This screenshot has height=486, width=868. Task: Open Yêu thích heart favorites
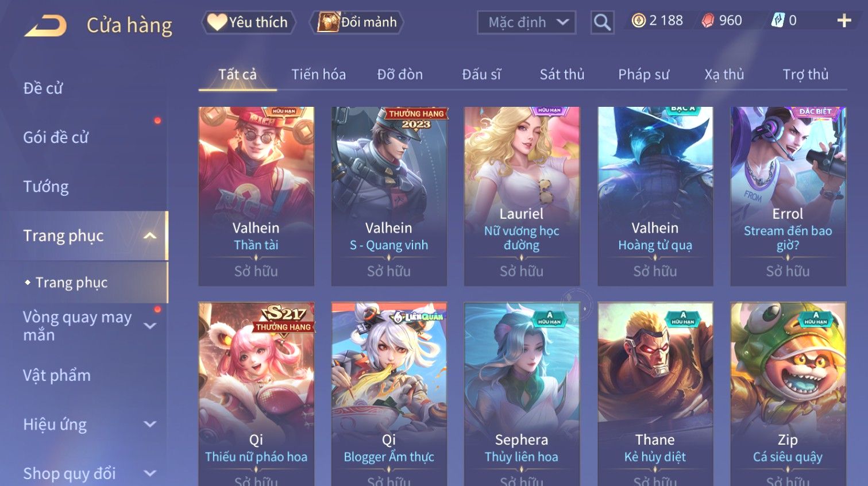[248, 22]
